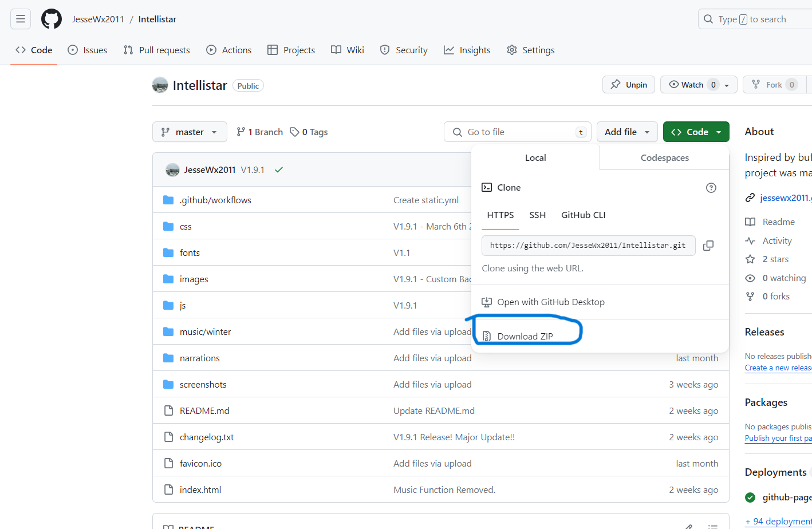
Task: Click the link icon beside jessewx2011 URL
Action: tap(750, 198)
